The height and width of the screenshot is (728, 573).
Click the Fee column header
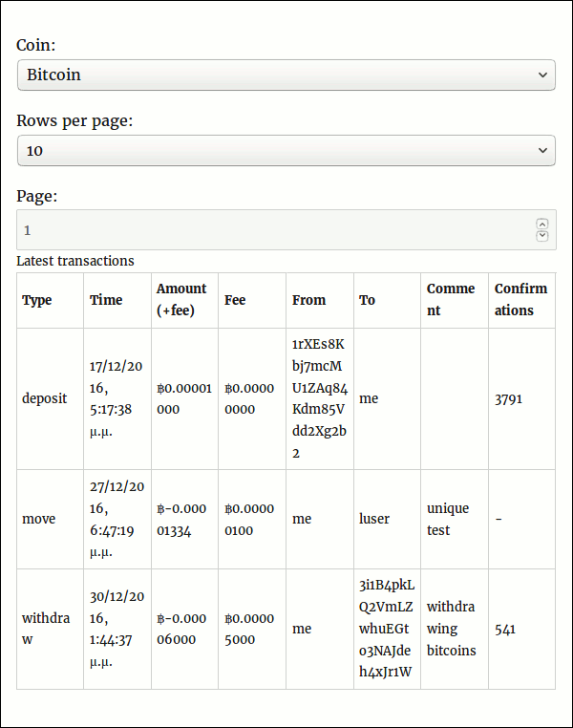pyautogui.click(x=235, y=300)
